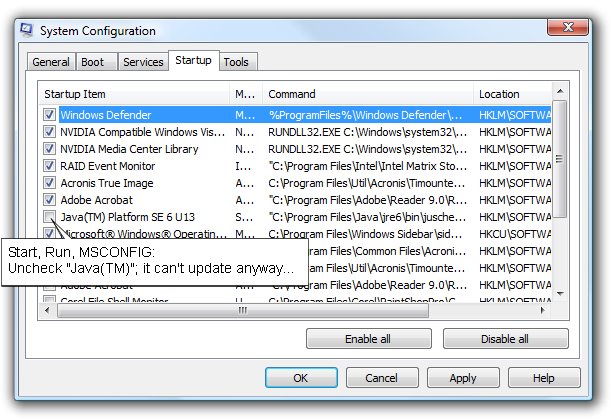
Task: Sort by the Location column header
Action: [x=513, y=94]
